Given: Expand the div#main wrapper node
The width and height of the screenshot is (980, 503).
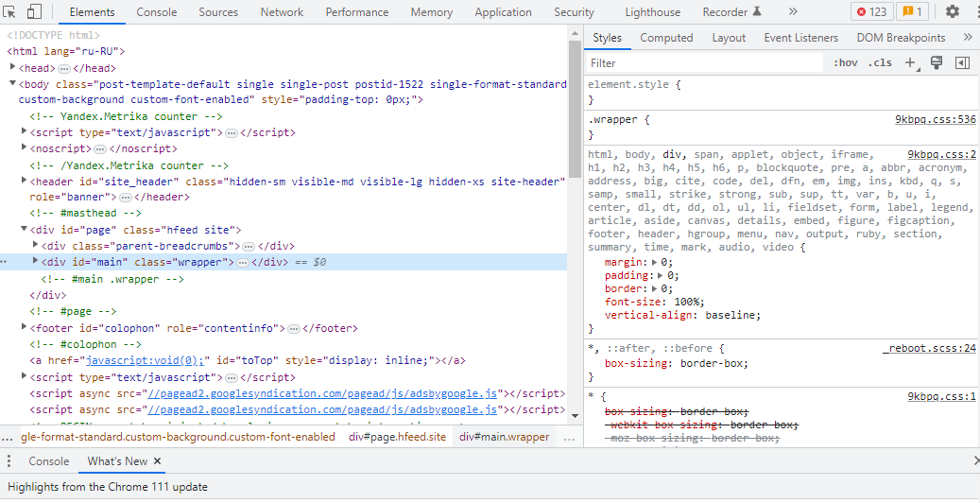Looking at the screenshot, I should point(36,262).
